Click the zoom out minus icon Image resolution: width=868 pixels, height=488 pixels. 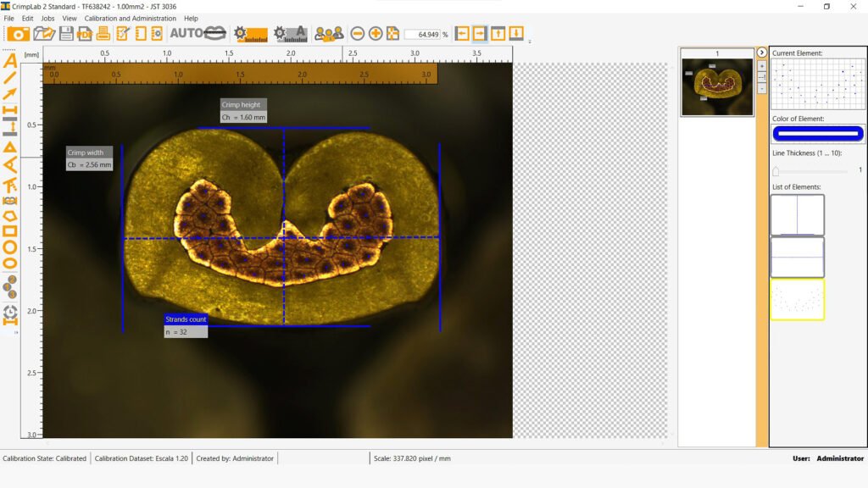tap(358, 34)
